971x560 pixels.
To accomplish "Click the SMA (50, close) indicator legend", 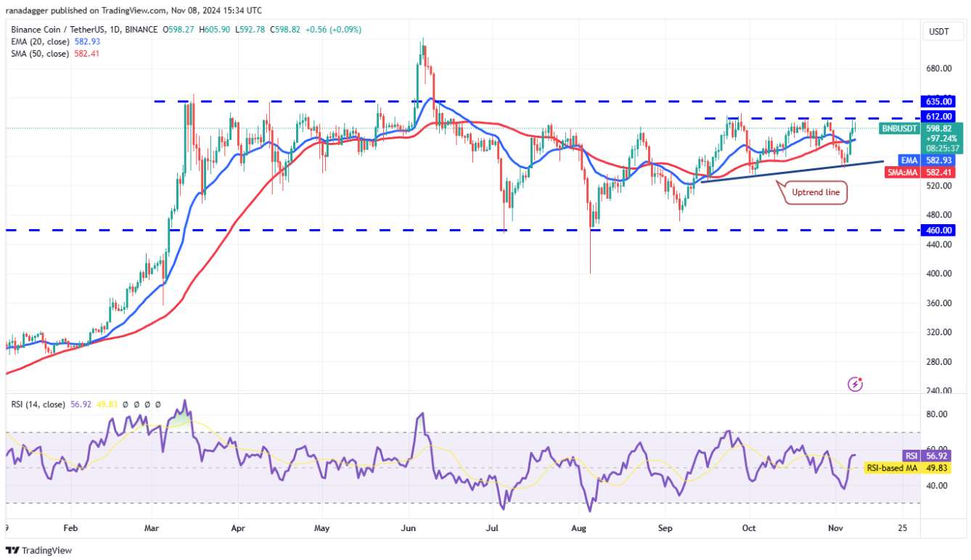I will (40, 54).
